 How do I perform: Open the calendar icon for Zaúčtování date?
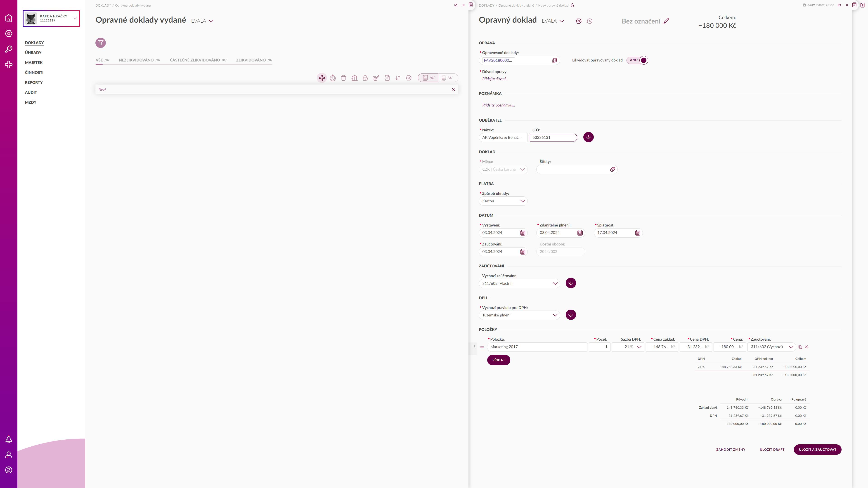pos(522,252)
